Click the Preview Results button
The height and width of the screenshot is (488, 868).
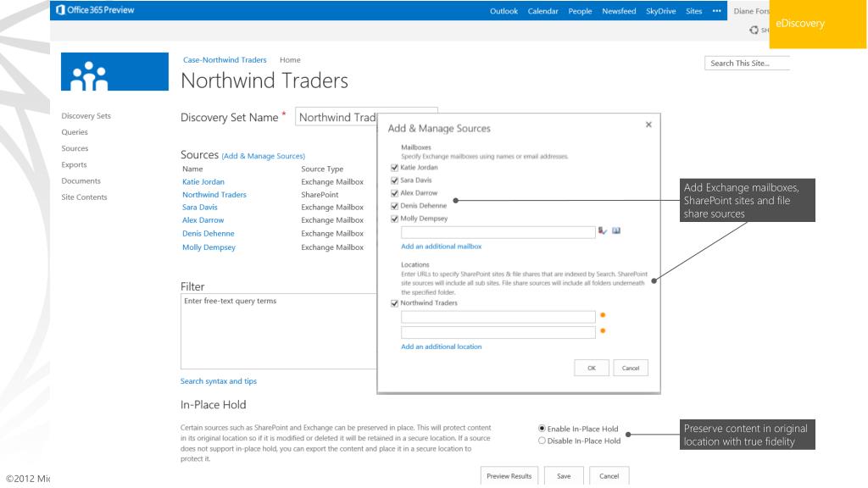509,476
